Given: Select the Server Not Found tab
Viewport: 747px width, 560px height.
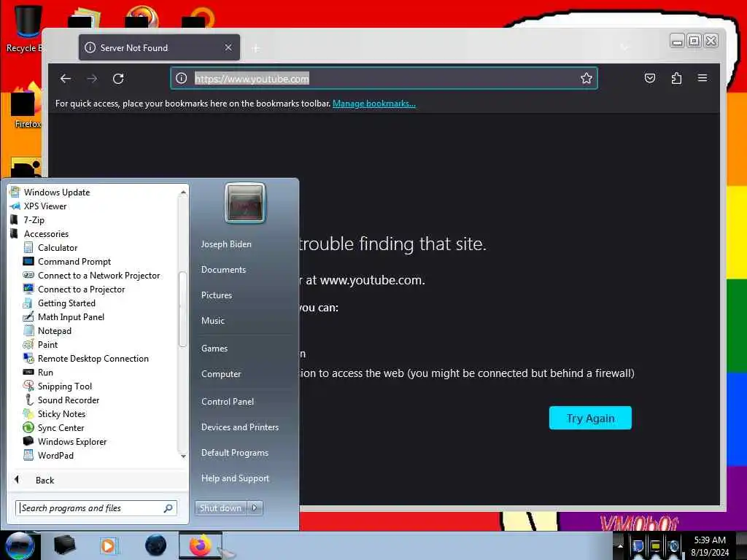Looking at the screenshot, I should pyautogui.click(x=159, y=47).
